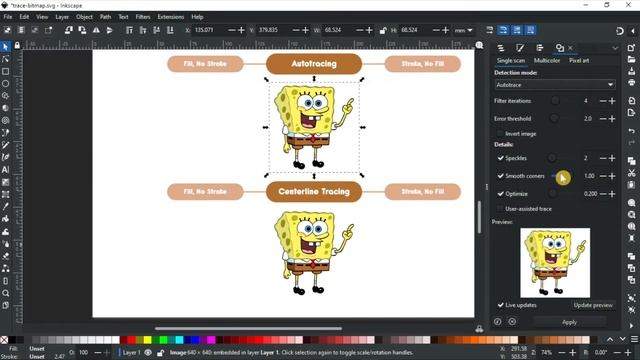Screen dimensions: 640x360
Task: Click the Centerline Tracing label on canvas
Action: click(x=314, y=191)
